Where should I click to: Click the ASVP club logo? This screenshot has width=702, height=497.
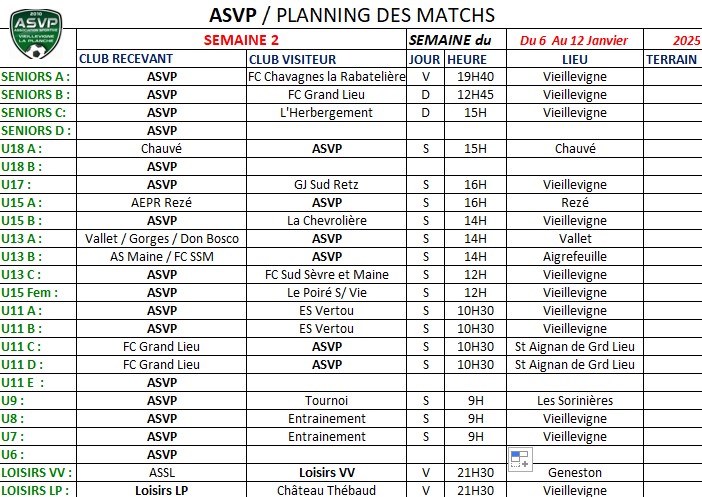coord(36,34)
